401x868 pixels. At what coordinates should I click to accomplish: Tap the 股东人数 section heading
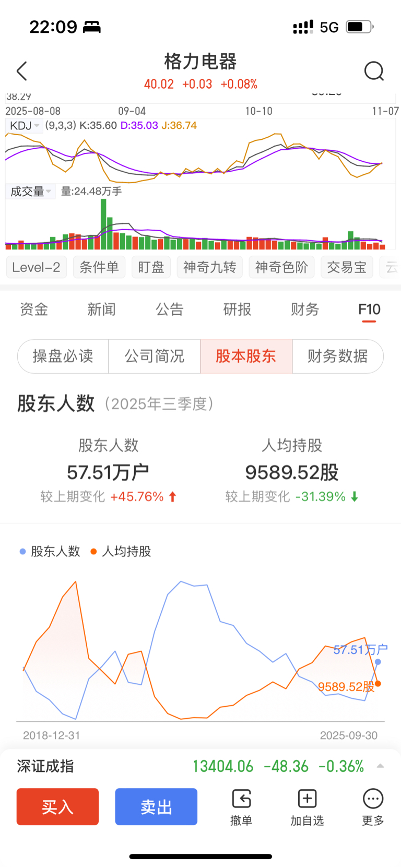(56, 403)
